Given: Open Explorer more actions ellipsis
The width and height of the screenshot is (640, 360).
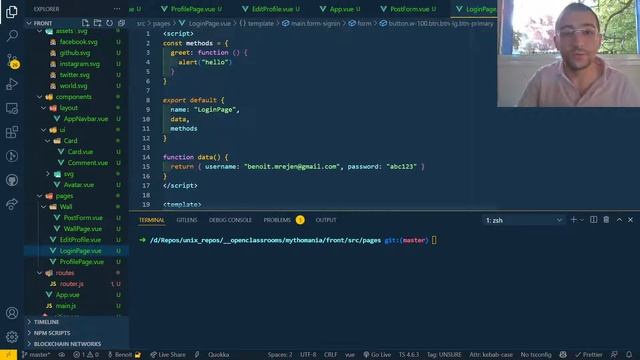Looking at the screenshot, I should click(117, 9).
